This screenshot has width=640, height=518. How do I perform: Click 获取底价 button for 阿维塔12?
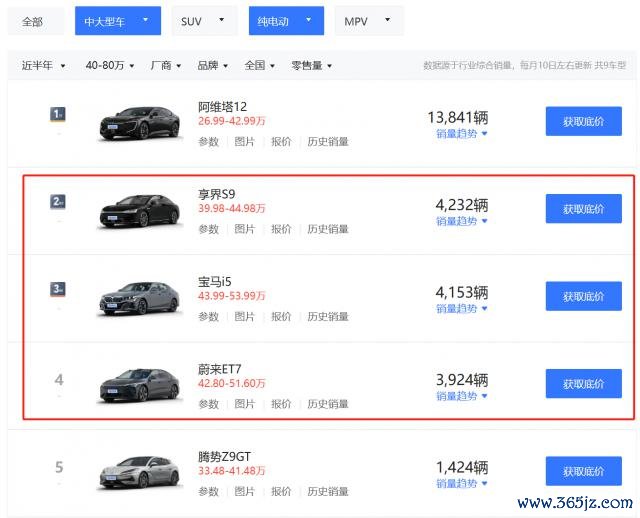pyautogui.click(x=584, y=121)
